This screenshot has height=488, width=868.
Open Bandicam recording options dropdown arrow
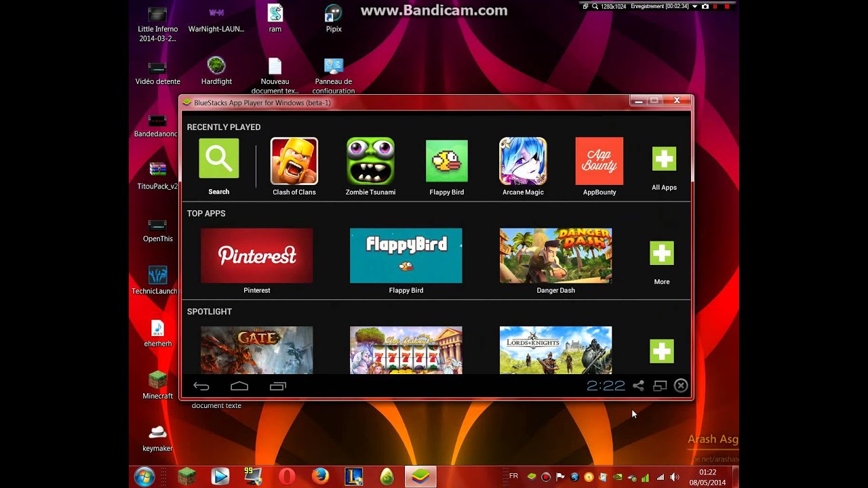(694, 6)
